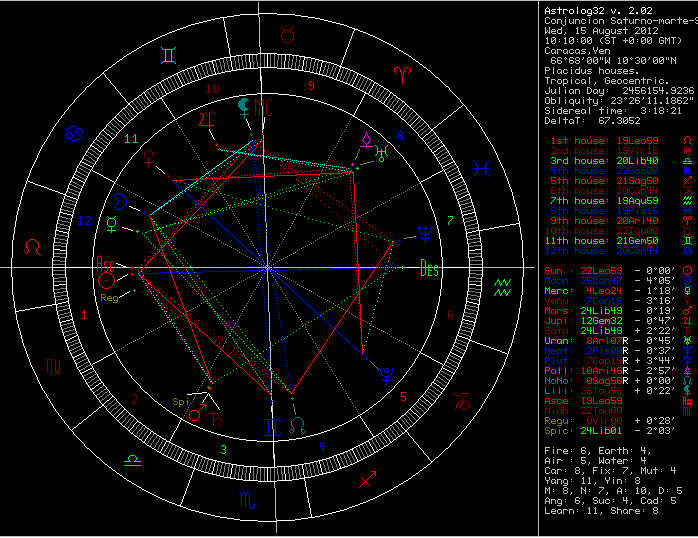Click the Mercury glyph in the twelfth house

tap(112, 224)
